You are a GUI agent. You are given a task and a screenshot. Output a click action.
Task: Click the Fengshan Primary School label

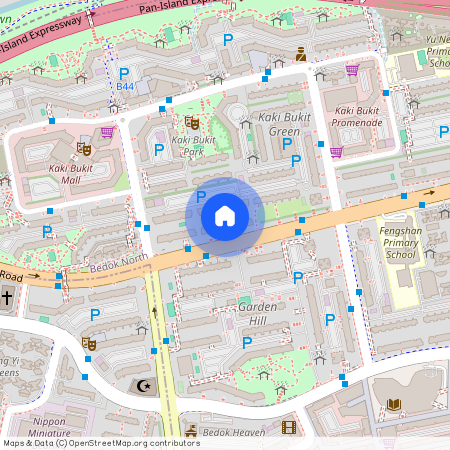tap(401, 243)
